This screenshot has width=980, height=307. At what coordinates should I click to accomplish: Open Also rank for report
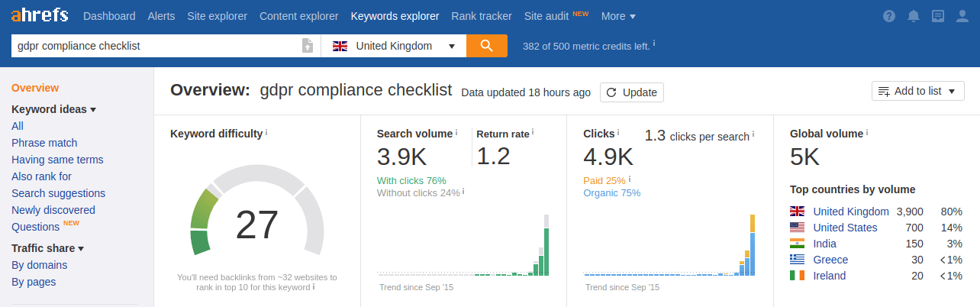[41, 176]
